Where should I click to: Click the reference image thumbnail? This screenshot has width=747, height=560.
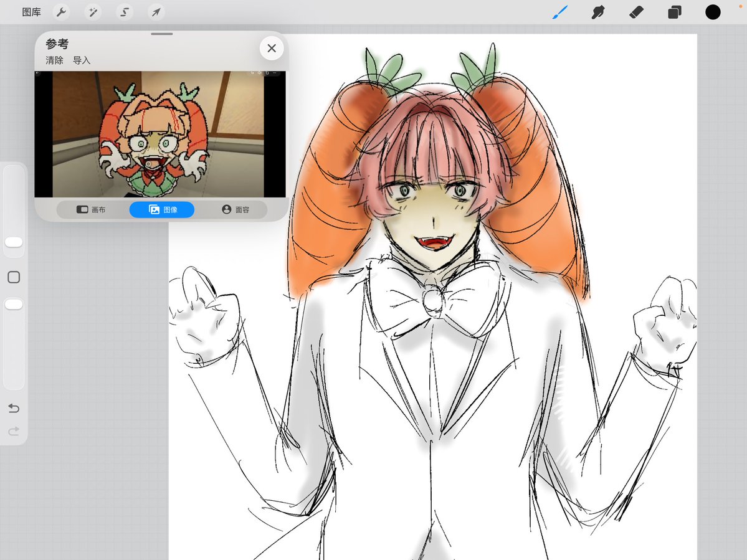click(x=160, y=134)
